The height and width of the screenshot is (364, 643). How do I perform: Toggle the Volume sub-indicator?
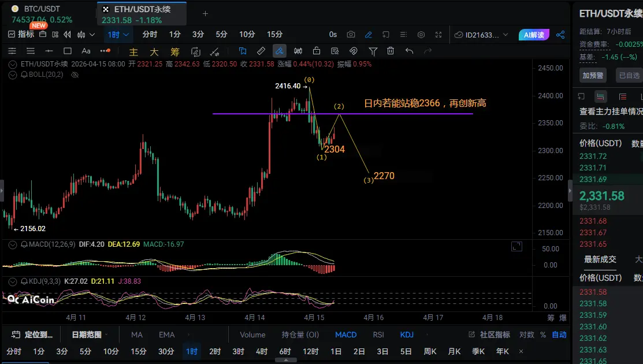tap(252, 335)
